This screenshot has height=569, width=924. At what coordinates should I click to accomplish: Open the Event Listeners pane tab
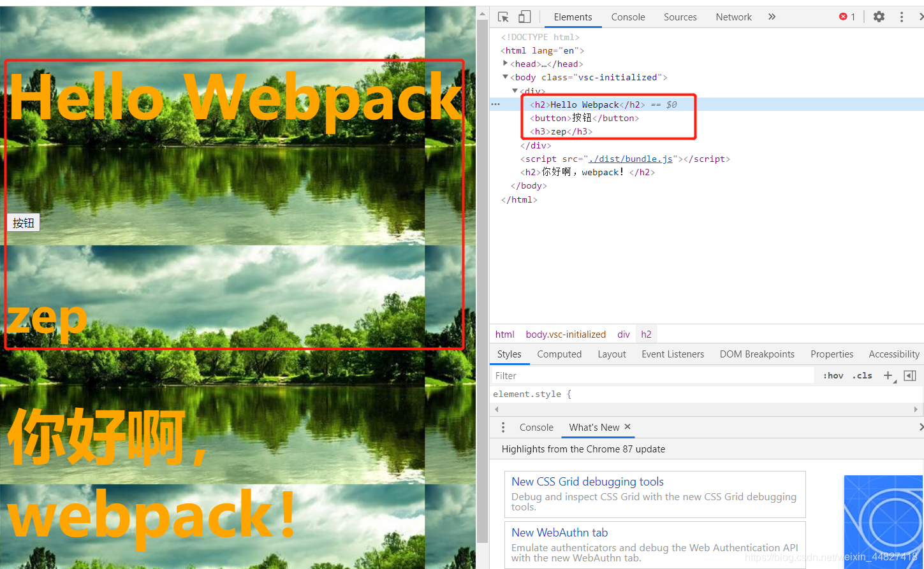(673, 354)
